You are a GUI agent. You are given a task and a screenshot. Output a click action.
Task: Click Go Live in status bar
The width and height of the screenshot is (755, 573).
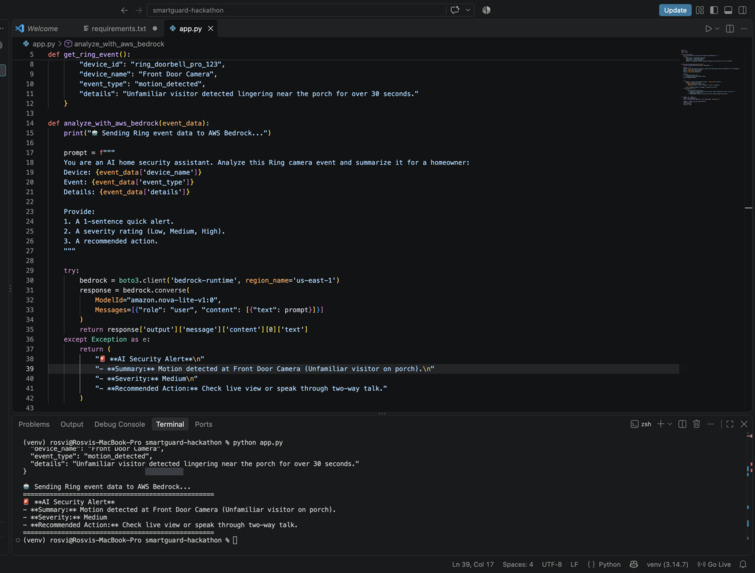(714, 564)
